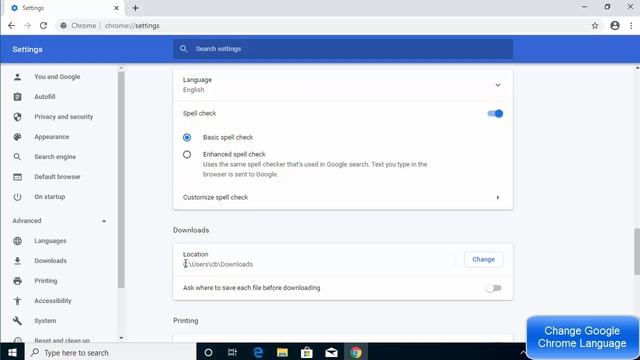
Task: Open Accessibility settings in sidebar
Action: pos(53,301)
